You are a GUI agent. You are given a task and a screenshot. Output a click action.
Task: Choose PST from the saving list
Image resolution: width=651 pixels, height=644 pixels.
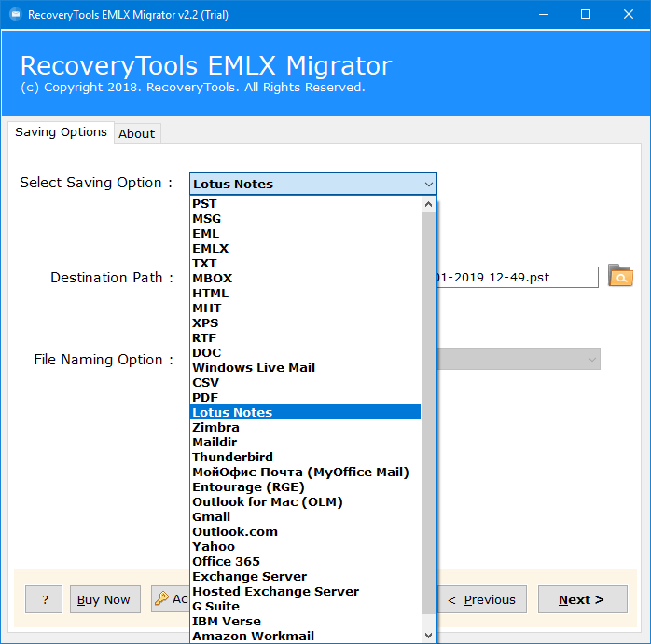[x=305, y=204]
